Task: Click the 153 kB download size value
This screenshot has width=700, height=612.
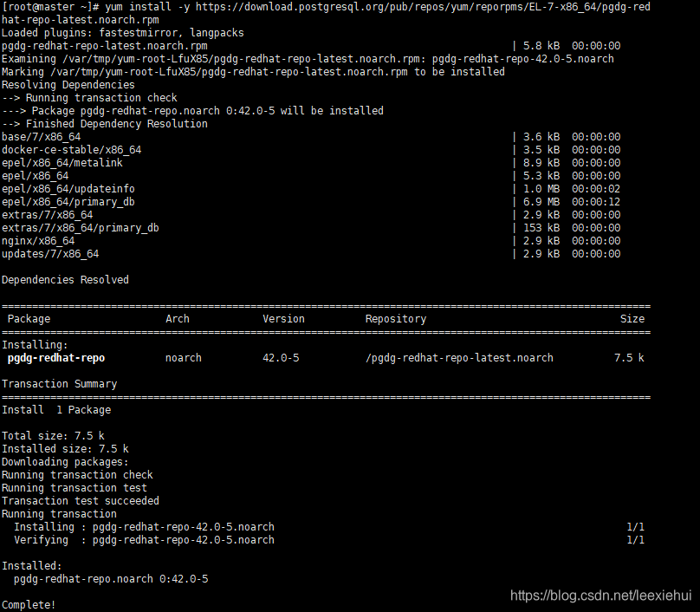Action: click(541, 228)
